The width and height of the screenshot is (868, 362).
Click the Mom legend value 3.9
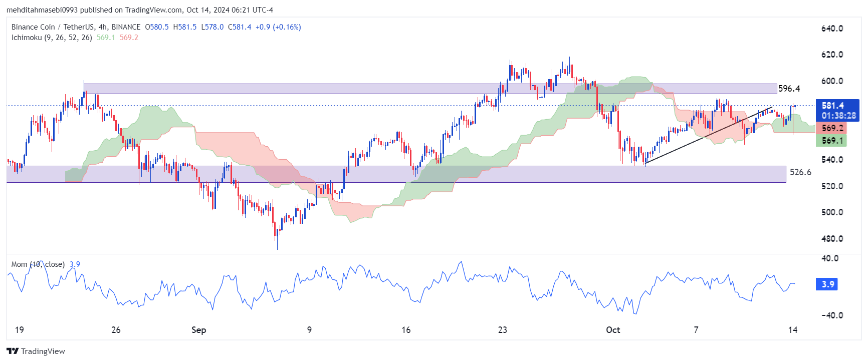point(75,264)
